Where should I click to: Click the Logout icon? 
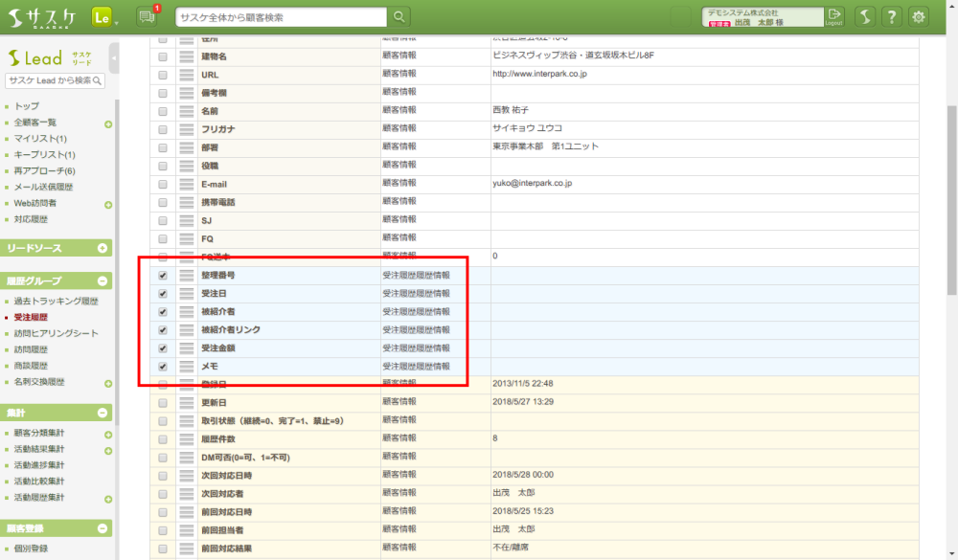coord(834,16)
